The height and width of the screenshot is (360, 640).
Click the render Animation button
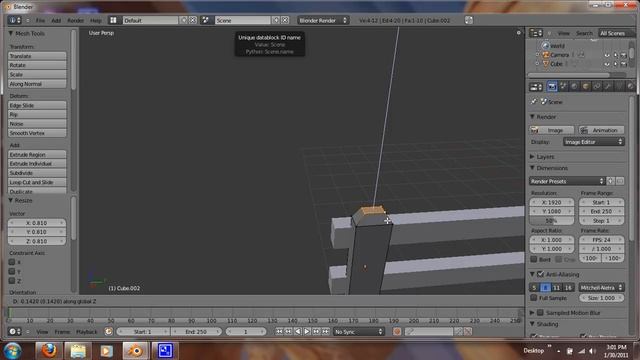[x=602, y=130]
